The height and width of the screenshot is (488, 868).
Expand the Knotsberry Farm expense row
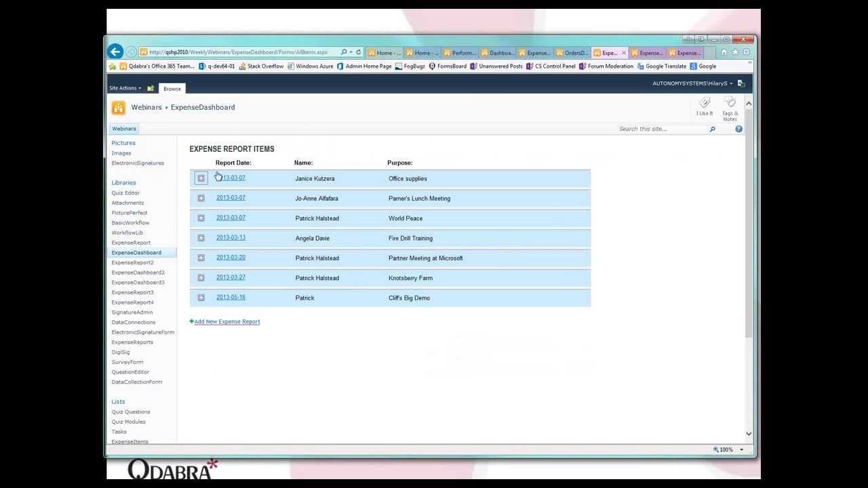201,278
